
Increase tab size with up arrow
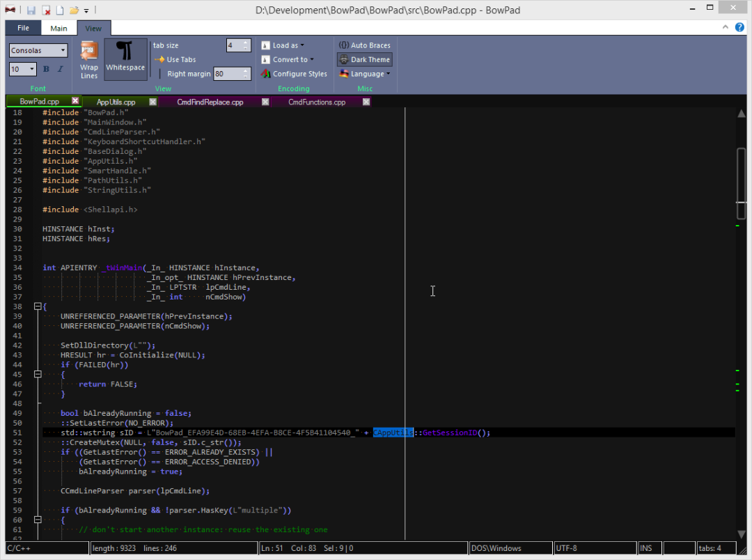246,42
